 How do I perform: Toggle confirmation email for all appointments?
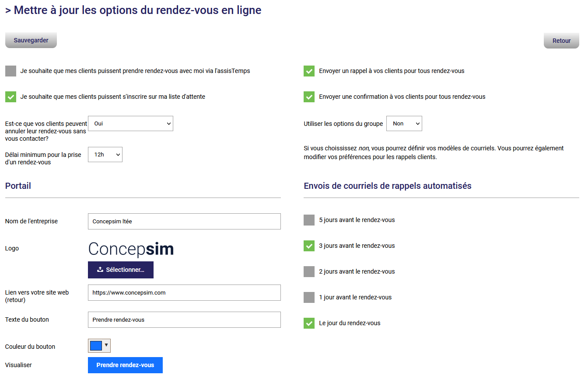coord(309,97)
